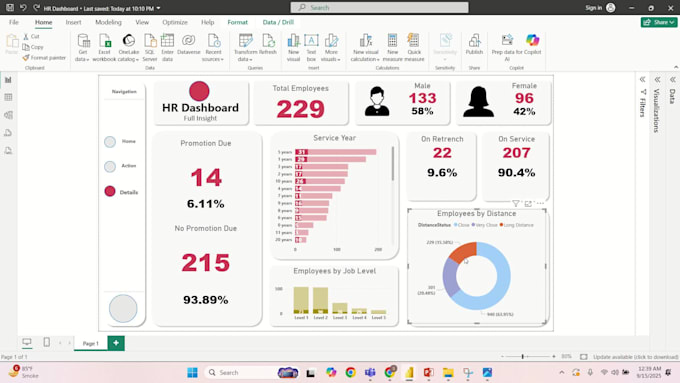
Task: Collapse the ribbon
Action: click(676, 67)
